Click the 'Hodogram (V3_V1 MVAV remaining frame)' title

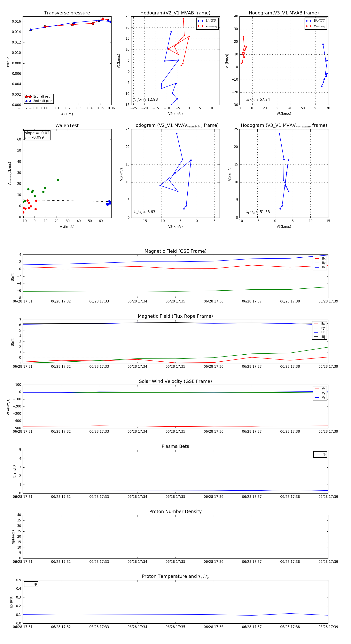[284, 125]
